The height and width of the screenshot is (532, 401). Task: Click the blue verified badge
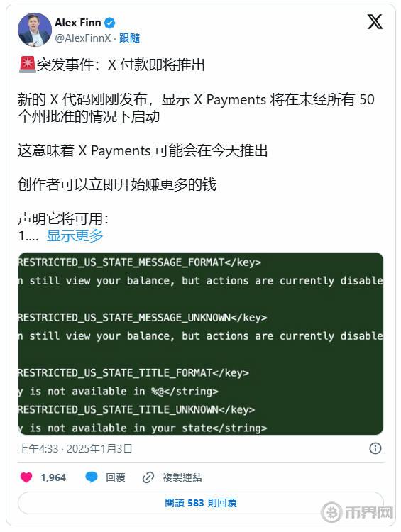click(110, 23)
